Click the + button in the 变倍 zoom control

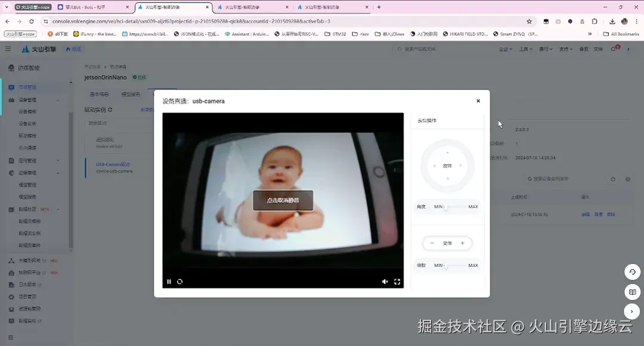click(x=462, y=243)
